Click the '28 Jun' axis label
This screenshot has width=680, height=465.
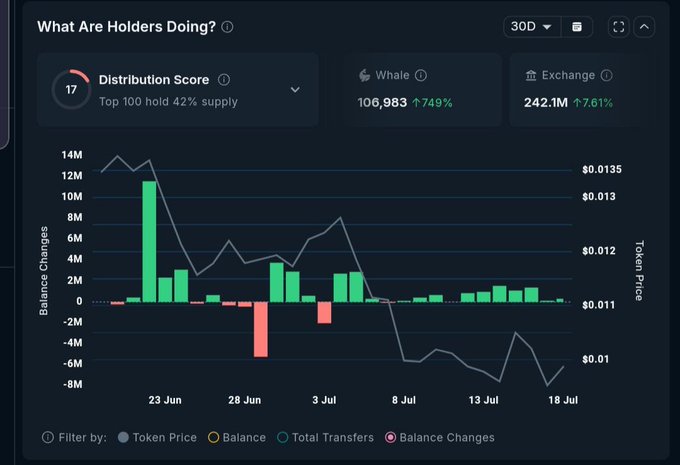[x=245, y=400]
